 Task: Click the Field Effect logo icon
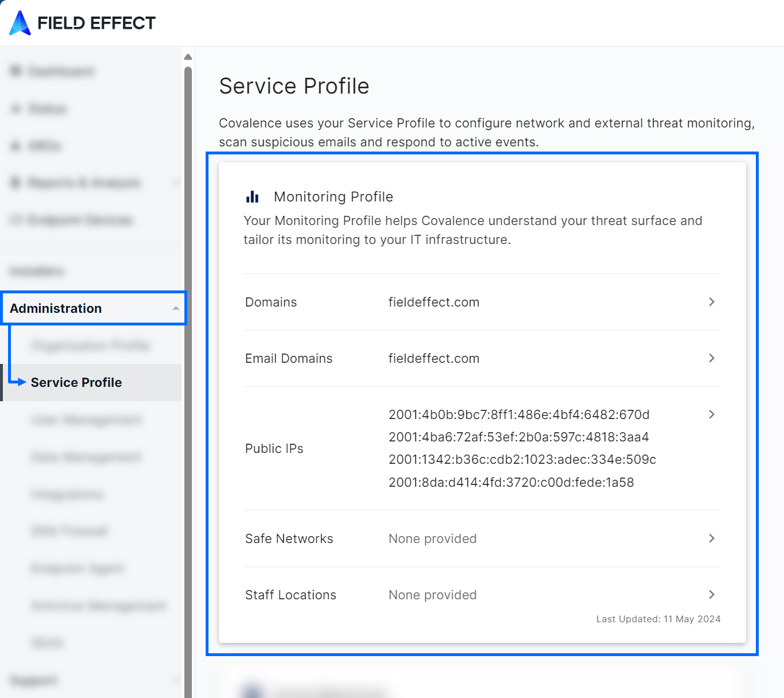[x=20, y=23]
